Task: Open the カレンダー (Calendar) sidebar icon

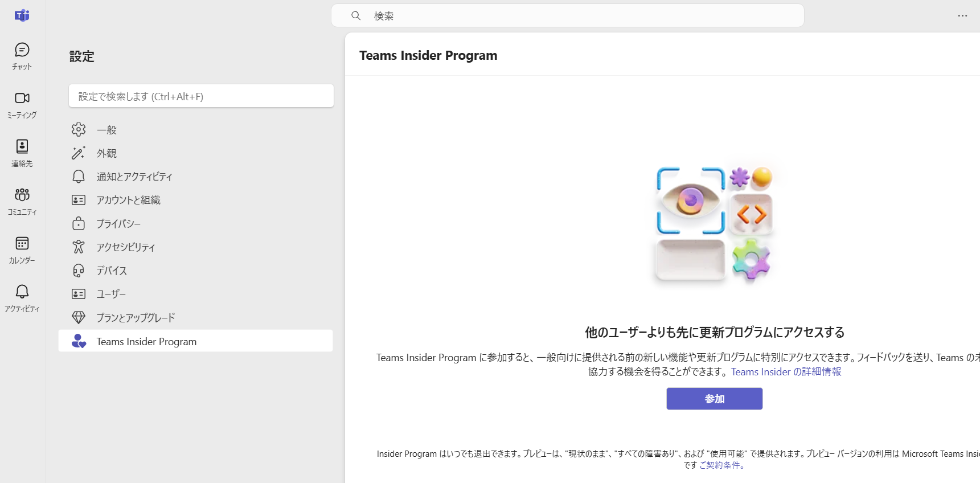Action: (22, 250)
